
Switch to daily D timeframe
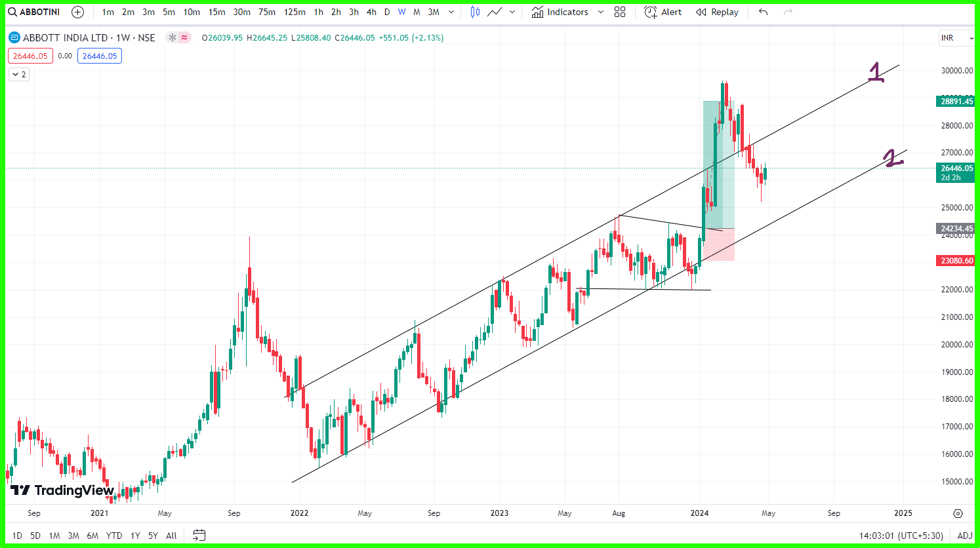(387, 12)
